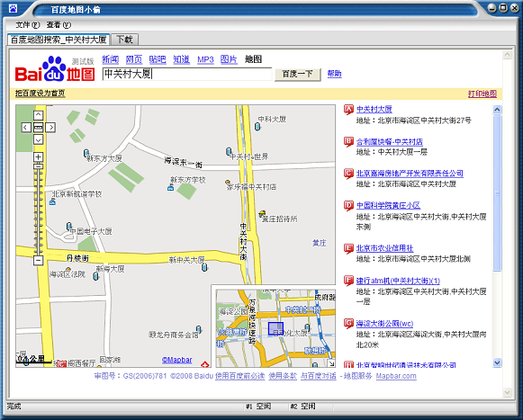Zoom in with the plus button

39,157
